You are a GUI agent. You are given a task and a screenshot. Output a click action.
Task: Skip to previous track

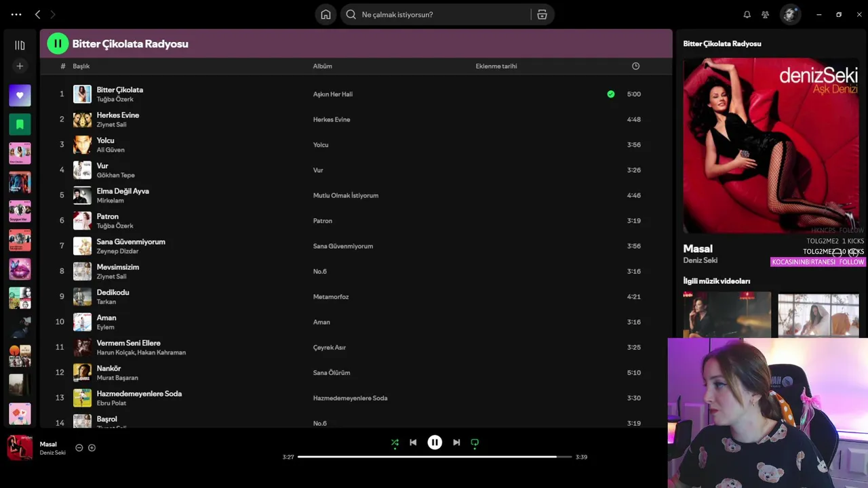click(x=413, y=443)
